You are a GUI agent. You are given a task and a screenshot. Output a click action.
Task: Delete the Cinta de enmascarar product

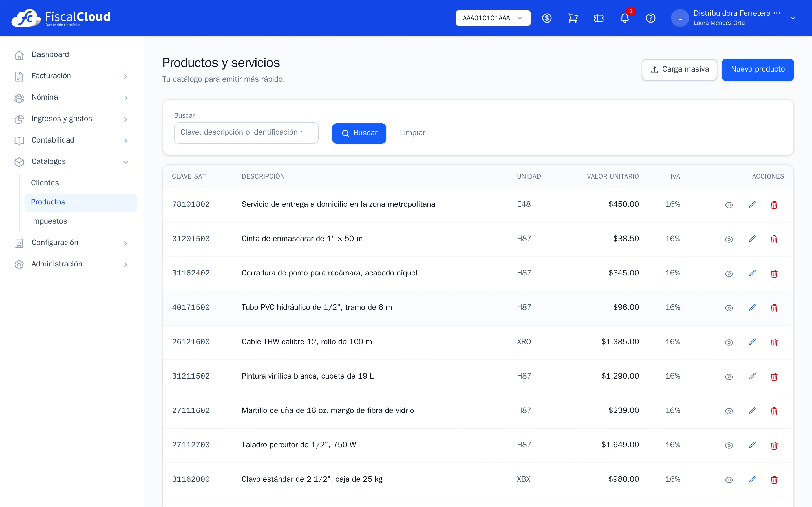(774, 239)
